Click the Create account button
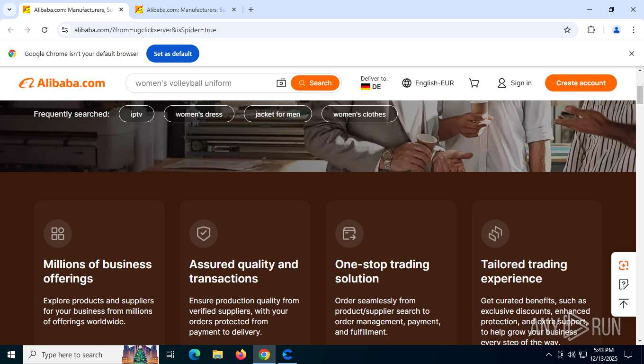The height and width of the screenshot is (364, 644). point(581,83)
